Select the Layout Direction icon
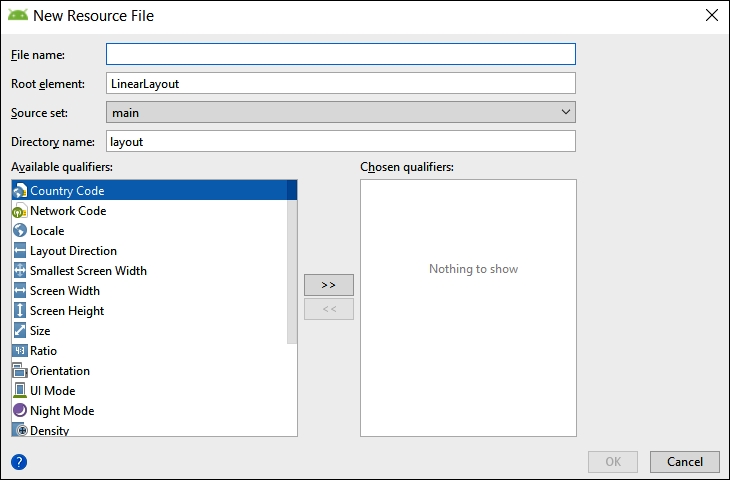The height and width of the screenshot is (480, 730). pyautogui.click(x=20, y=250)
